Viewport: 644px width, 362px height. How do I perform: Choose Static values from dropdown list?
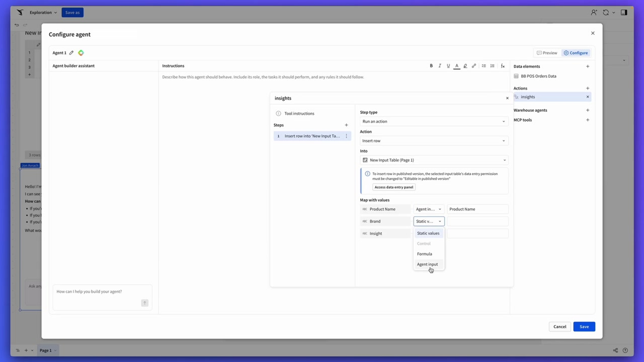coord(428,233)
